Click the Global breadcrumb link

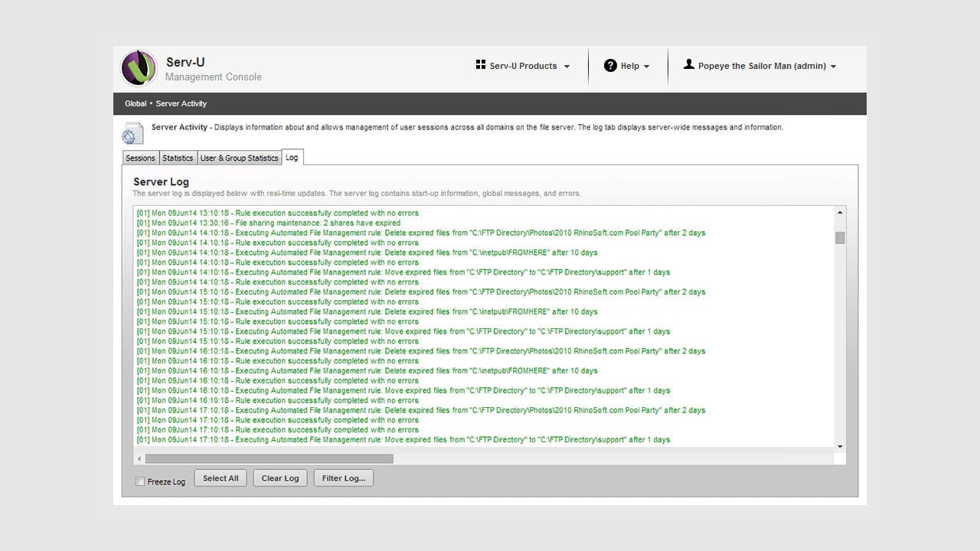pyautogui.click(x=136, y=103)
